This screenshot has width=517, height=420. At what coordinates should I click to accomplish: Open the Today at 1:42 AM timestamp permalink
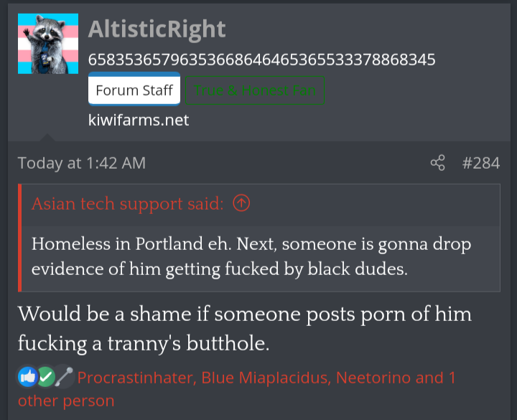click(x=81, y=163)
